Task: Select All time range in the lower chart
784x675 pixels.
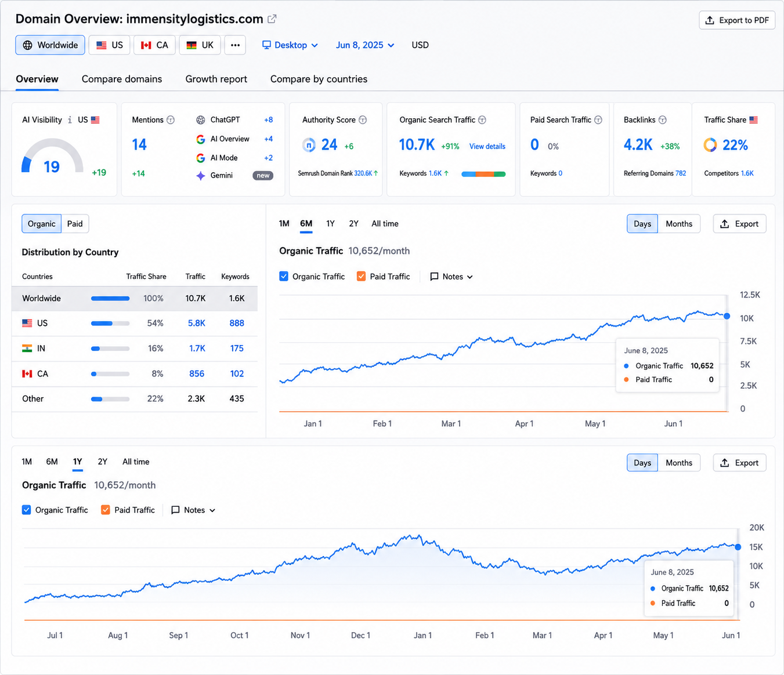Action: pos(136,462)
